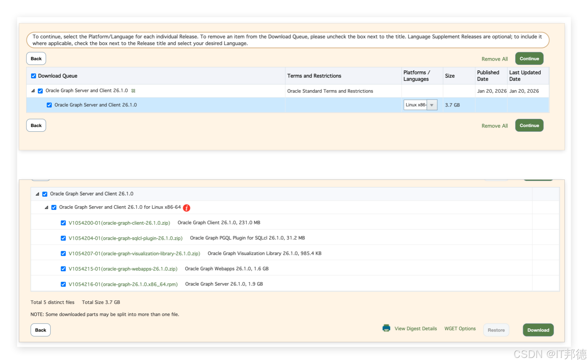
Task: Click the Total 5 distinct files text
Action: pyautogui.click(x=52, y=302)
